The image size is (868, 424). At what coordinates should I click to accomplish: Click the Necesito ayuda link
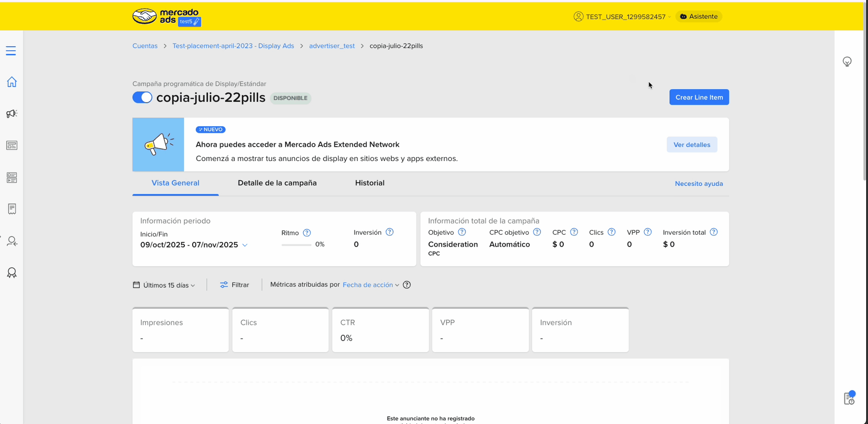coord(699,183)
